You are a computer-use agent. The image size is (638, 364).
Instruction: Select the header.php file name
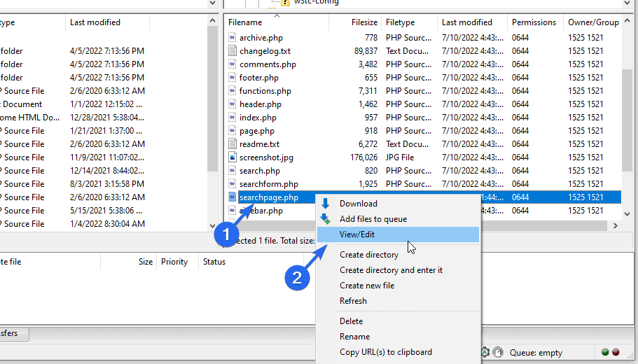coord(261,104)
